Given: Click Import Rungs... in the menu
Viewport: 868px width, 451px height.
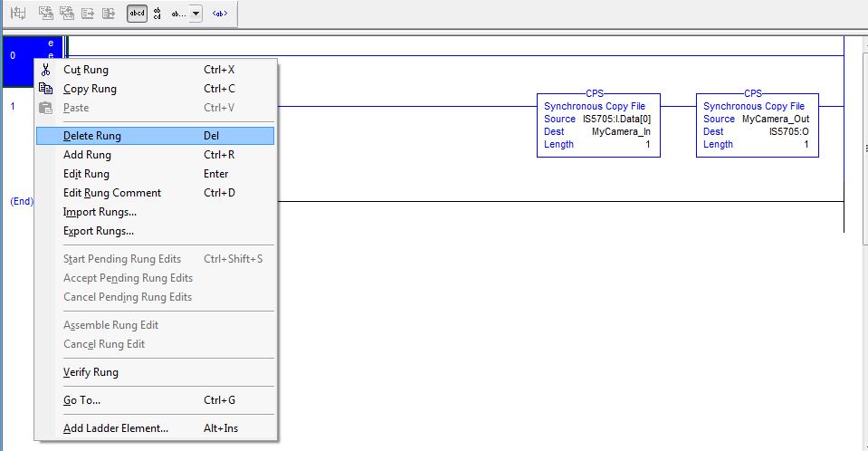Looking at the screenshot, I should click(x=100, y=212).
